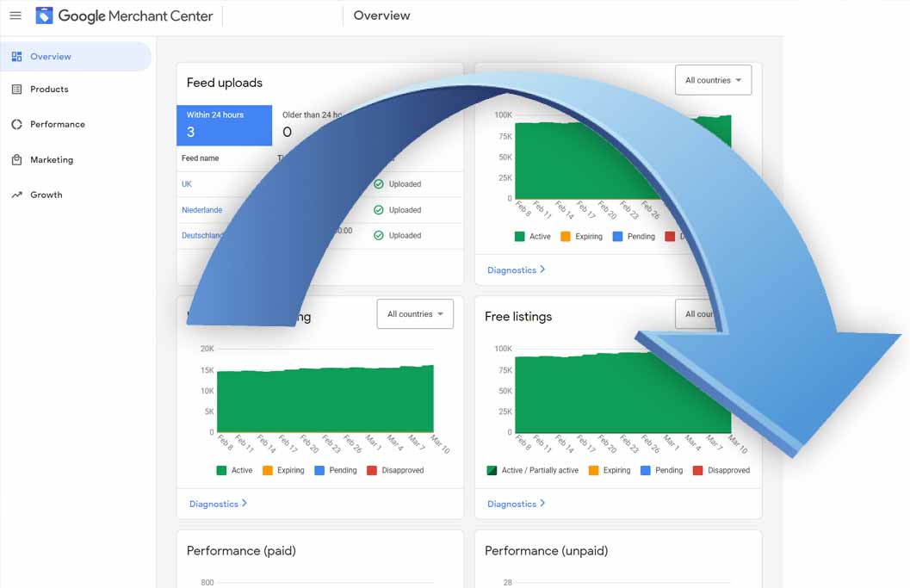910x588 pixels.
Task: Click the Overview grid icon in sidebar
Action: [16, 57]
